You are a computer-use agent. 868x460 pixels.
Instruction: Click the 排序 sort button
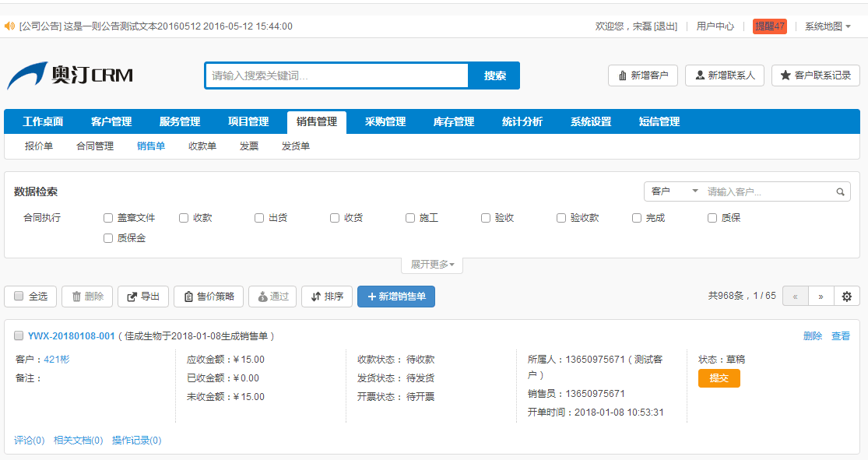tap(326, 297)
